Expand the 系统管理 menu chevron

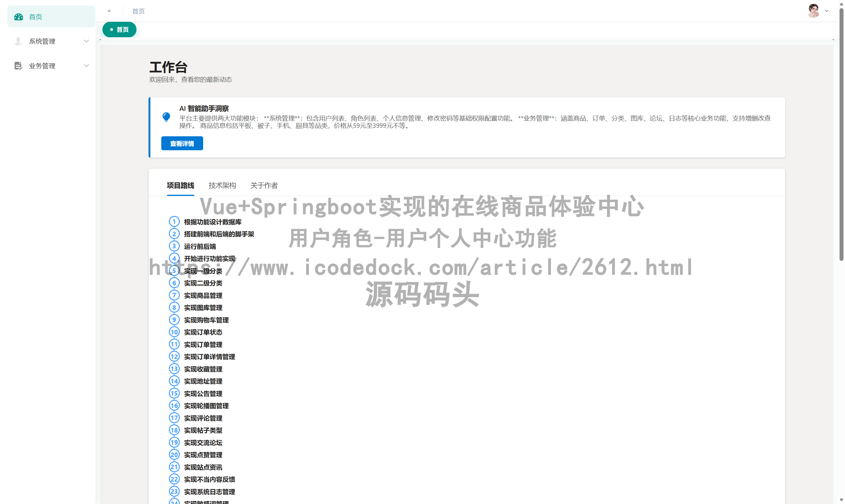[86, 41]
